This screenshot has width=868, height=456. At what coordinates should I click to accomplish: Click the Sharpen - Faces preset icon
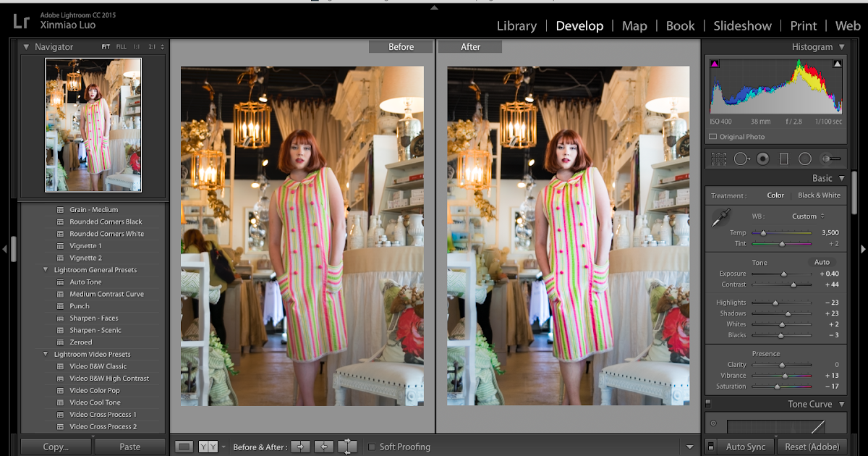coord(61,318)
